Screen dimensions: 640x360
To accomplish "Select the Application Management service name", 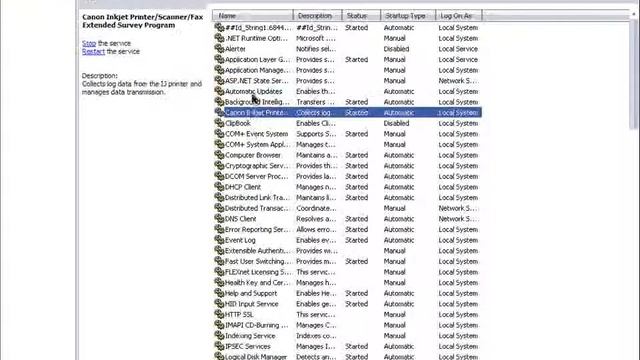I will (257, 70).
